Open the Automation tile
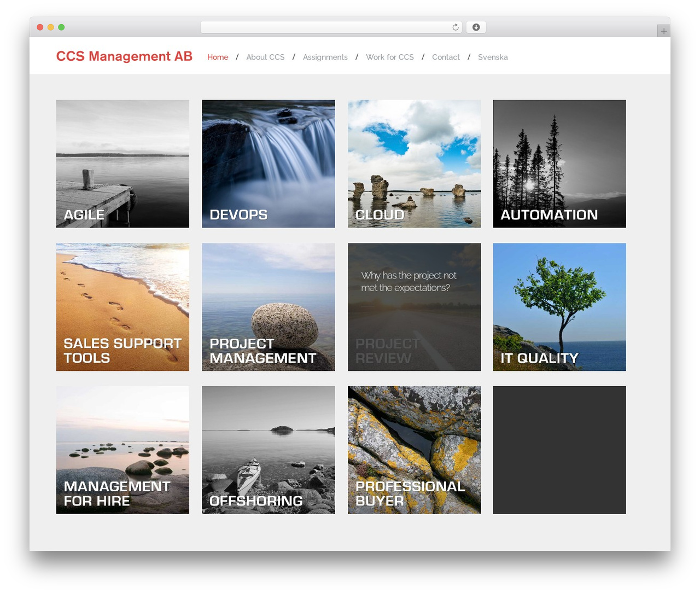The height and width of the screenshot is (593, 700). (x=559, y=164)
